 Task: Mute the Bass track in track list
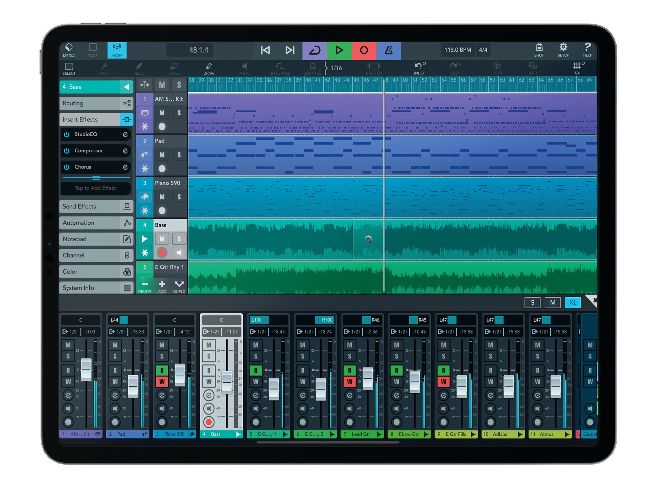(x=162, y=240)
